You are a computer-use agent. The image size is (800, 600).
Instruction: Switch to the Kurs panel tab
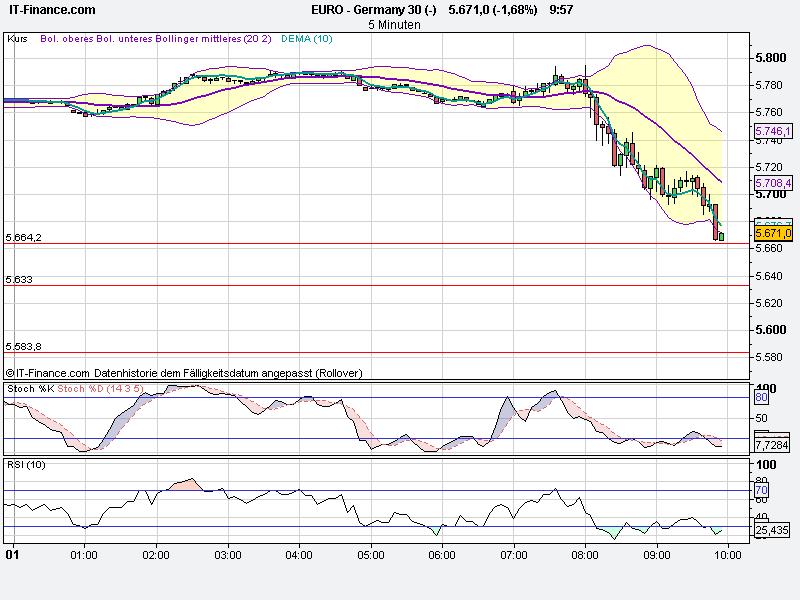click(x=19, y=41)
